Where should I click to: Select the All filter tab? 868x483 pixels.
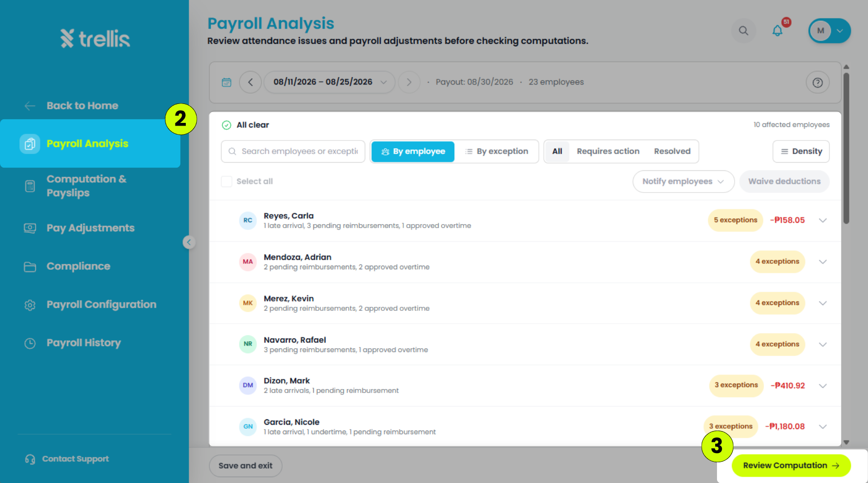click(x=557, y=151)
